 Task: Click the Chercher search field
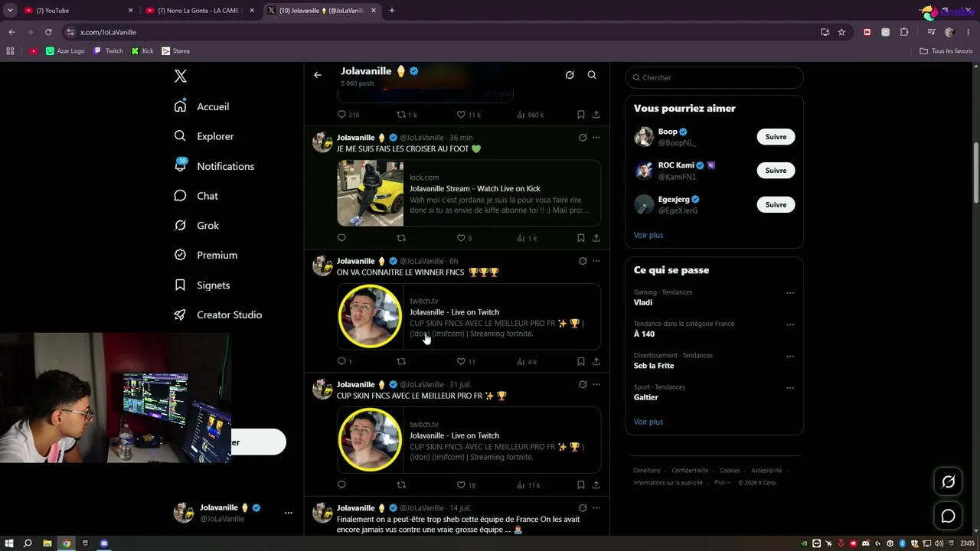click(714, 77)
